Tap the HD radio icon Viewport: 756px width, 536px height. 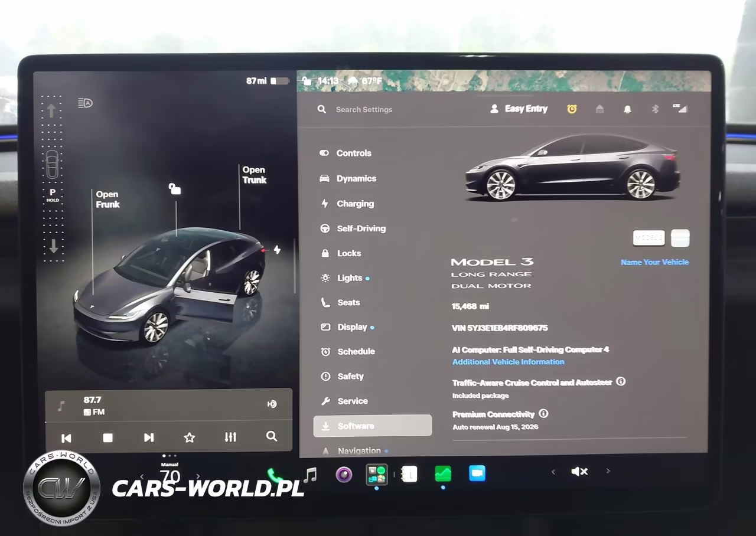click(272, 404)
